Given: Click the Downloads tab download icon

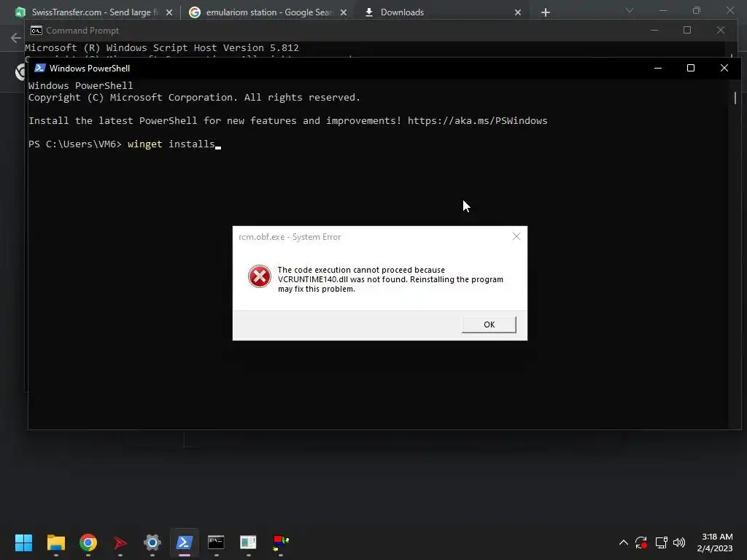Looking at the screenshot, I should click(x=368, y=12).
